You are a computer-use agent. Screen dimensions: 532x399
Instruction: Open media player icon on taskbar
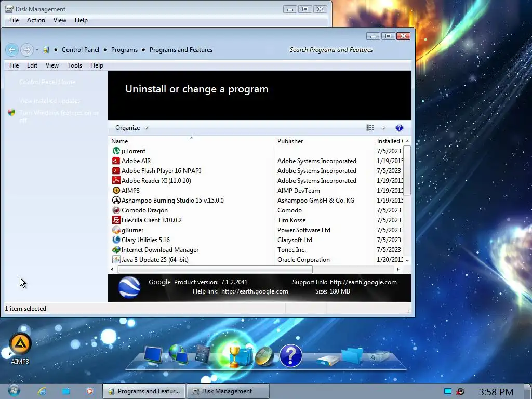89,391
